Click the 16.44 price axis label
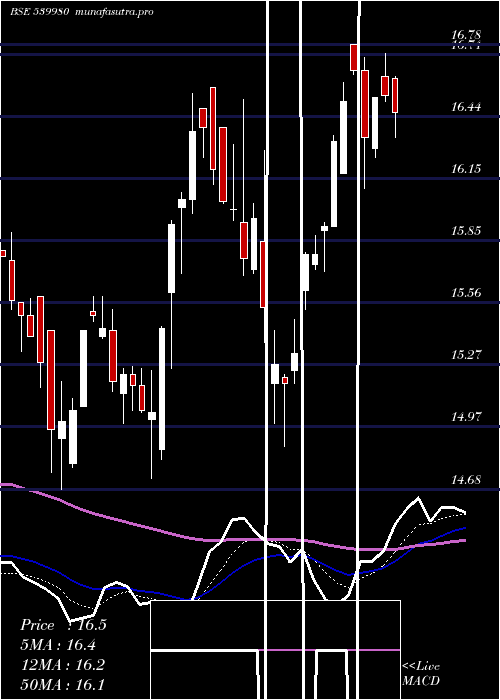Image resolution: width=500 pixels, height=700 pixels. pos(466,106)
